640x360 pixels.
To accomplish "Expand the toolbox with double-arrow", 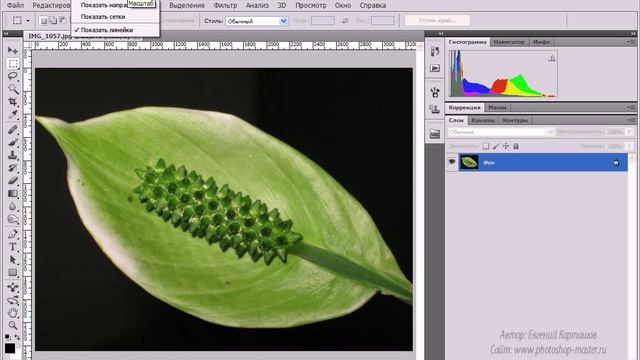I will click(x=6, y=33).
